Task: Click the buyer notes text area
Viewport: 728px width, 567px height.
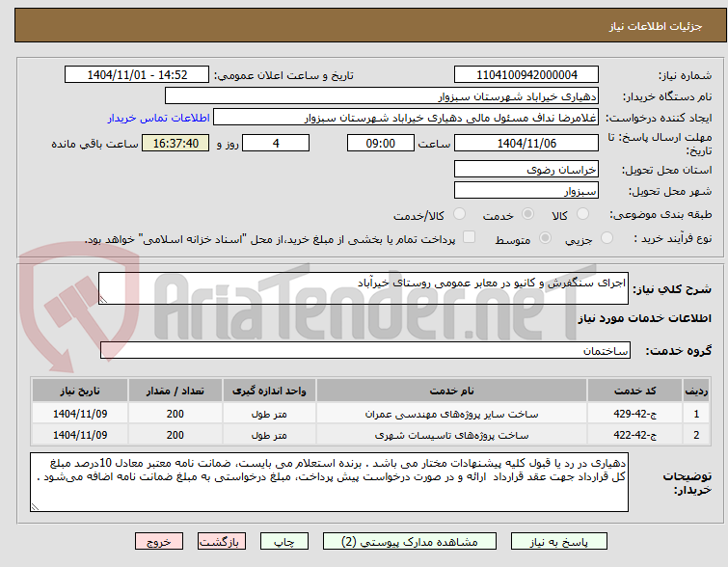Action: coord(329,482)
